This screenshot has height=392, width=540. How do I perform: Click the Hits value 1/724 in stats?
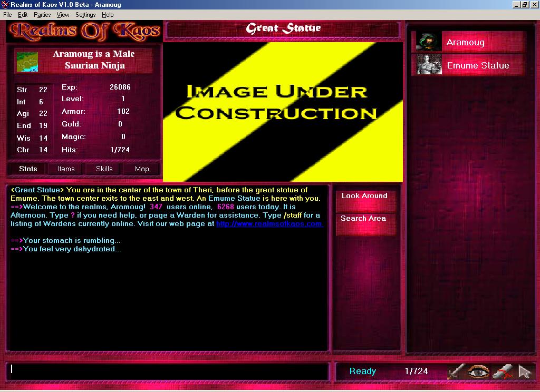coord(120,150)
